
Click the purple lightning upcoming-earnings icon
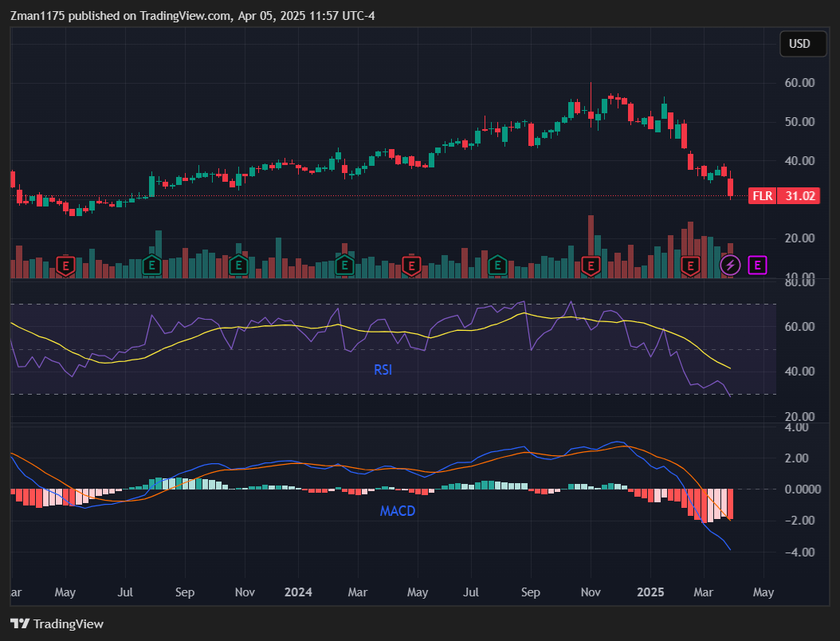730,265
